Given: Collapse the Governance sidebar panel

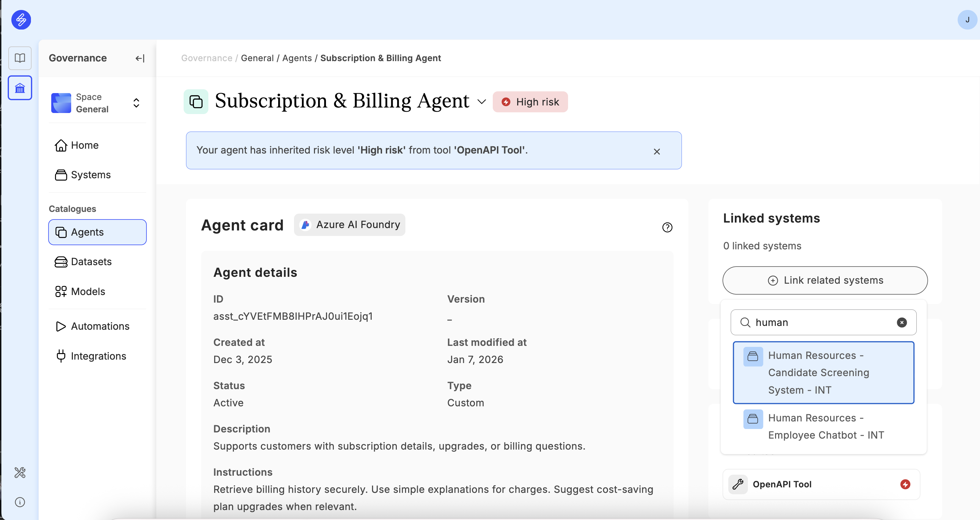Looking at the screenshot, I should click(x=140, y=58).
